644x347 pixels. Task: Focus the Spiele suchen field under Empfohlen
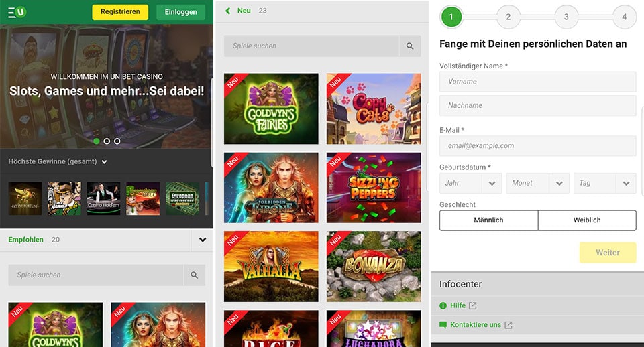(x=96, y=275)
